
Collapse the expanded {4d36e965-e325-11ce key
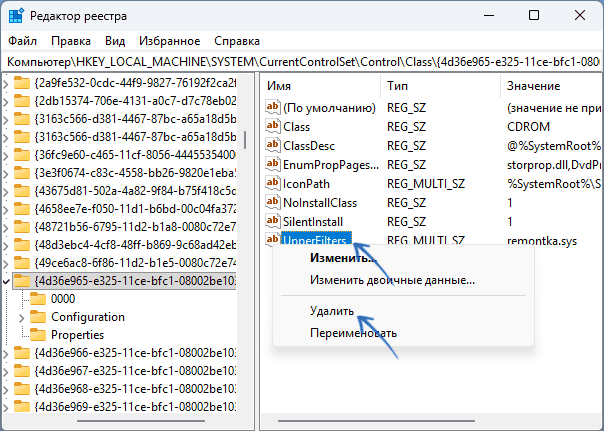pos(6,282)
